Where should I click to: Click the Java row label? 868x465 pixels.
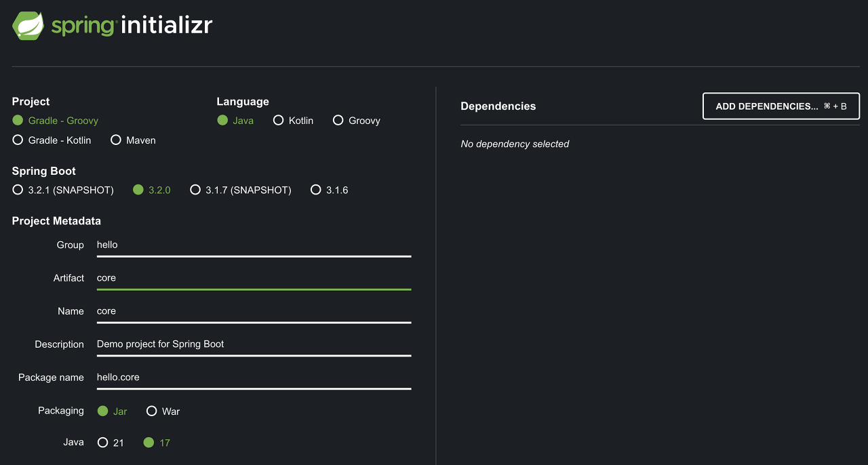pos(74,442)
